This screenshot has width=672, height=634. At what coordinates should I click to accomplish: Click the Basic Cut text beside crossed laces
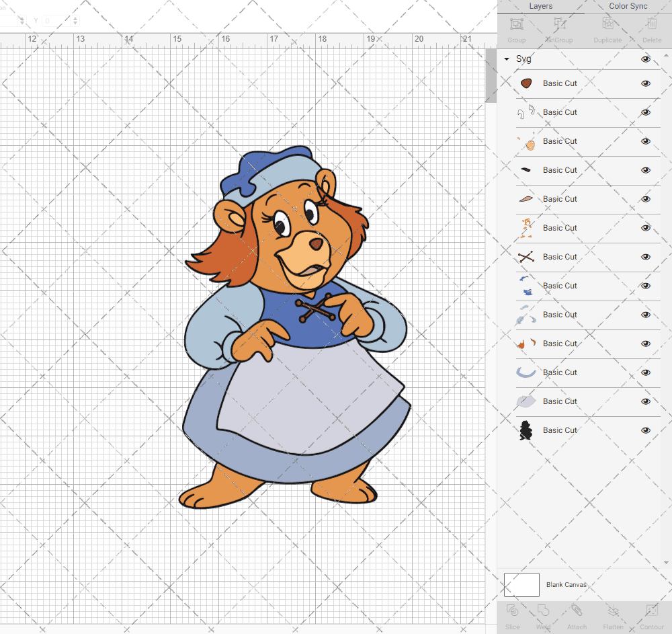pos(560,257)
